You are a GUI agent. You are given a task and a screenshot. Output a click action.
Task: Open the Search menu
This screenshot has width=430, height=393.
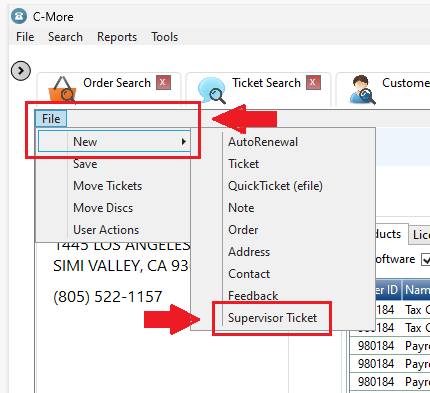point(65,37)
